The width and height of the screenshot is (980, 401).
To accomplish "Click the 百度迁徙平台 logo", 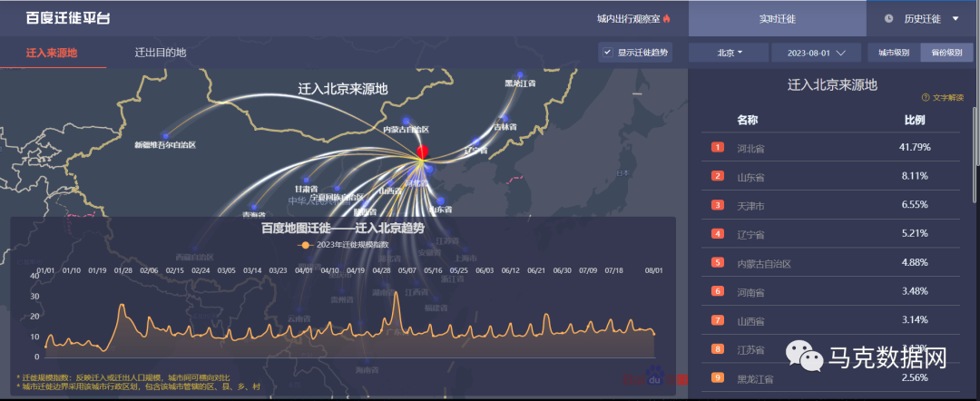I will pos(68,18).
